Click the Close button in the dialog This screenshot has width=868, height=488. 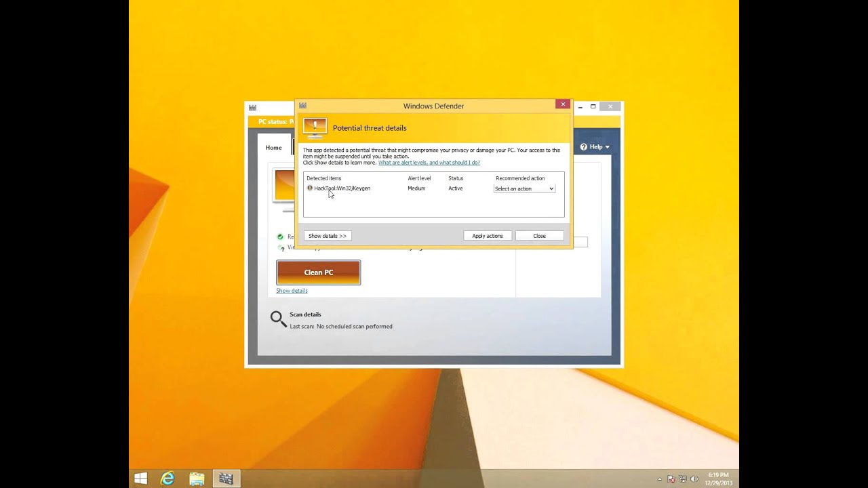coord(539,236)
